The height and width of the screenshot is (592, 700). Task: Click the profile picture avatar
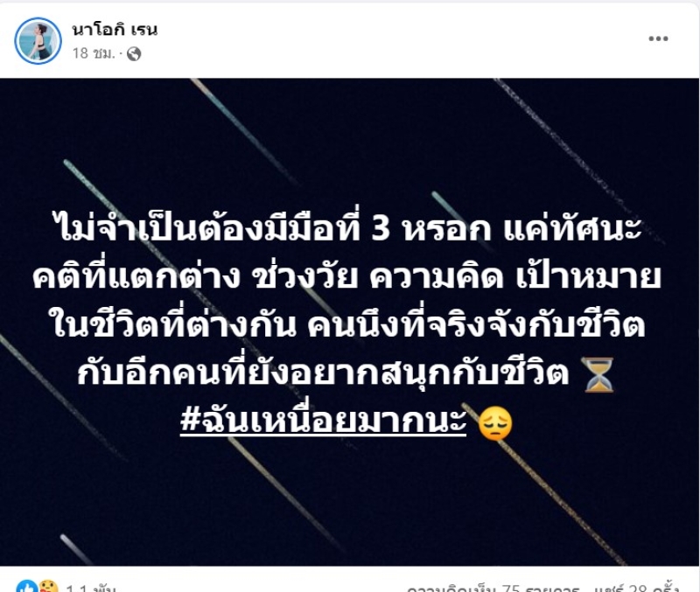click(x=38, y=41)
